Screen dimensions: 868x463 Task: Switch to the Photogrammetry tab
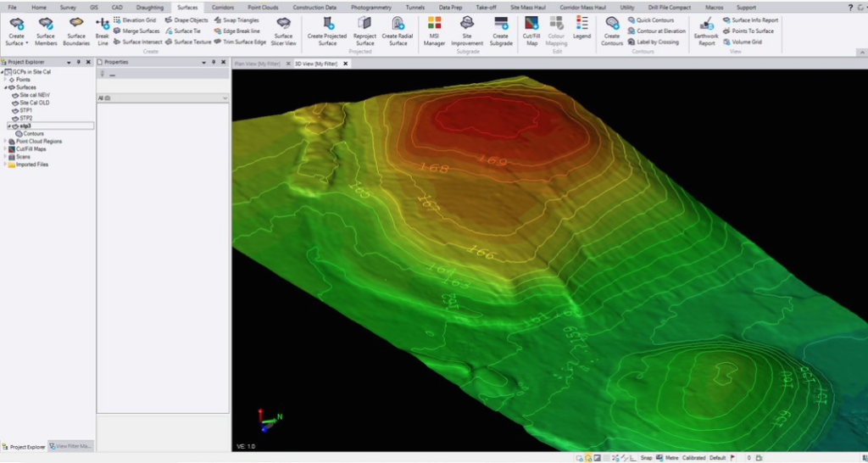(371, 7)
